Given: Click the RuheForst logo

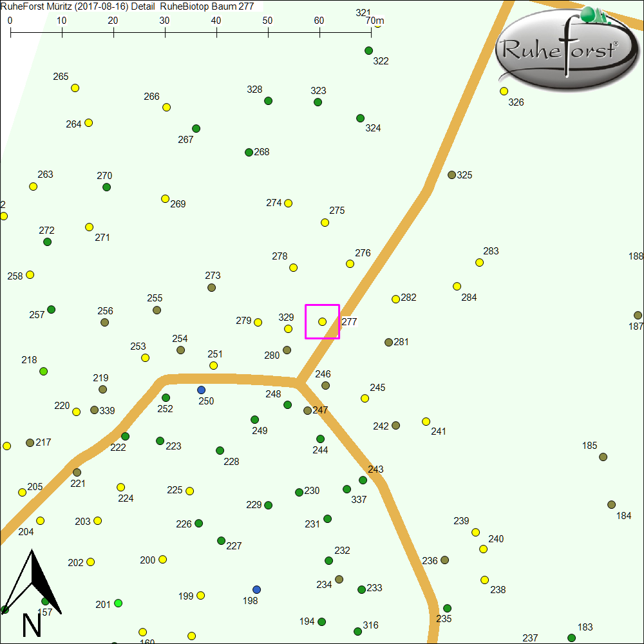Looking at the screenshot, I should pyautogui.click(x=563, y=50).
